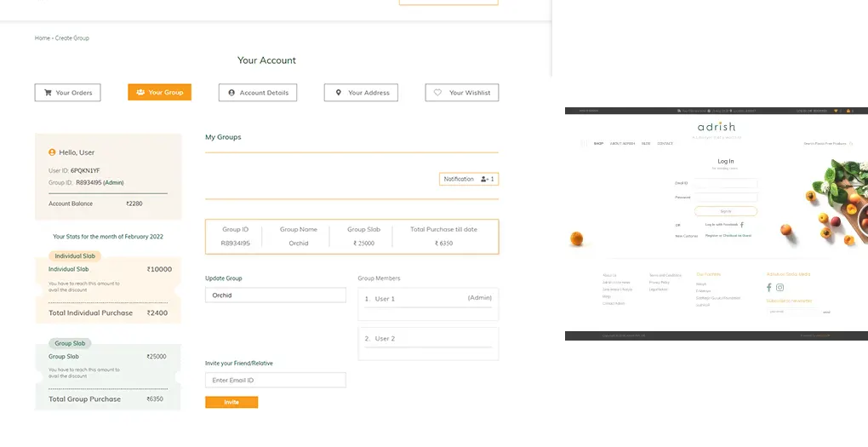Click the Notification label in My Groups
This screenshot has height=447, width=868.
[459, 180]
